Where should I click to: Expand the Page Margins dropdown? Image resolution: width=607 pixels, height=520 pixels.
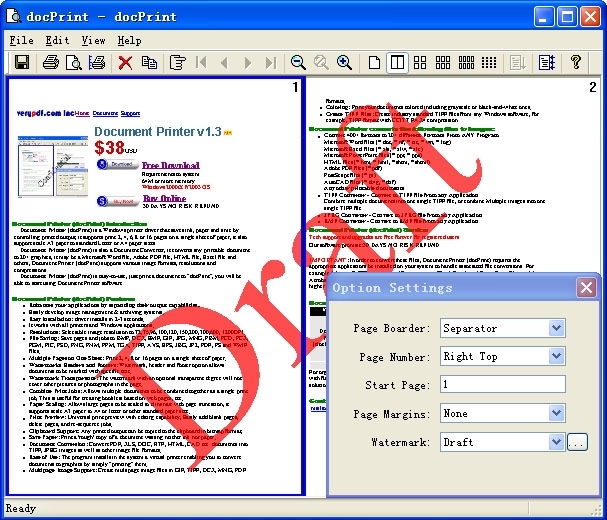tap(556, 413)
